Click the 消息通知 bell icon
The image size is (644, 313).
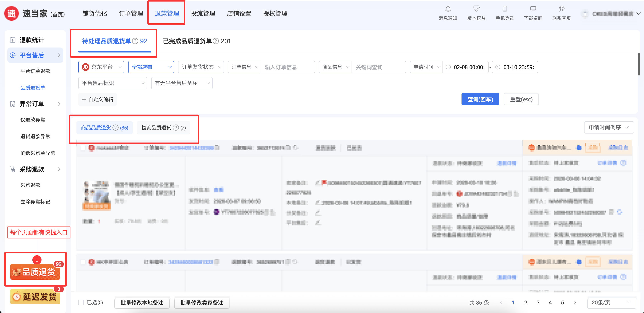click(448, 9)
